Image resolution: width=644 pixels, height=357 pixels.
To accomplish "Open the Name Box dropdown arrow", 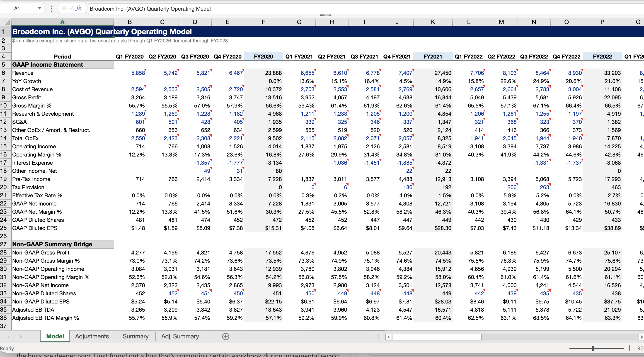I will tap(39, 9).
